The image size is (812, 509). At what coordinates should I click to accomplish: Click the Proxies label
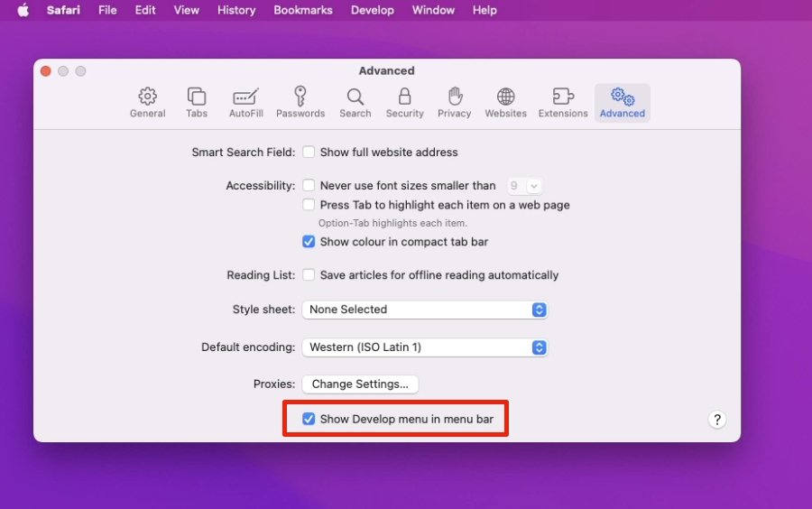[x=274, y=384]
